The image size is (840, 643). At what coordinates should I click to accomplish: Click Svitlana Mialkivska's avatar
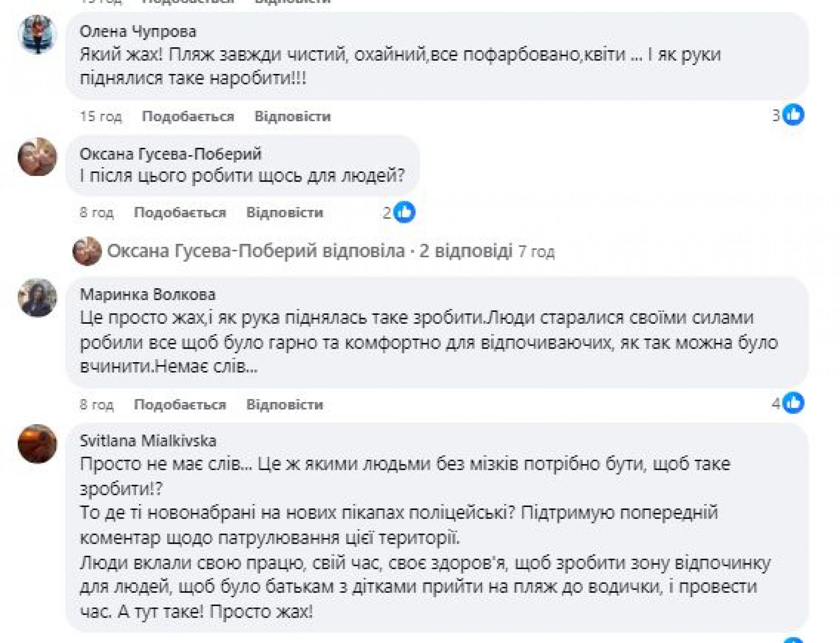click(38, 444)
